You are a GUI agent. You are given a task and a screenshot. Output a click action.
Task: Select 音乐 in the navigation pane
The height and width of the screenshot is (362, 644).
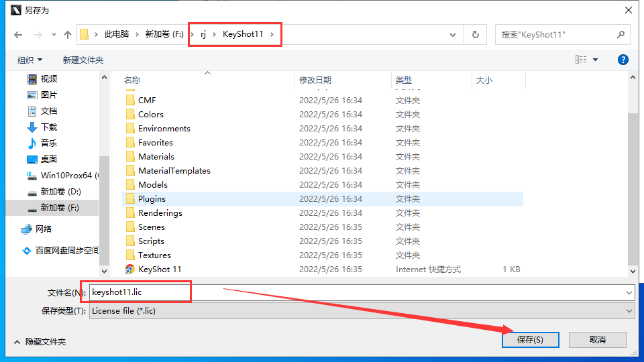click(x=48, y=143)
